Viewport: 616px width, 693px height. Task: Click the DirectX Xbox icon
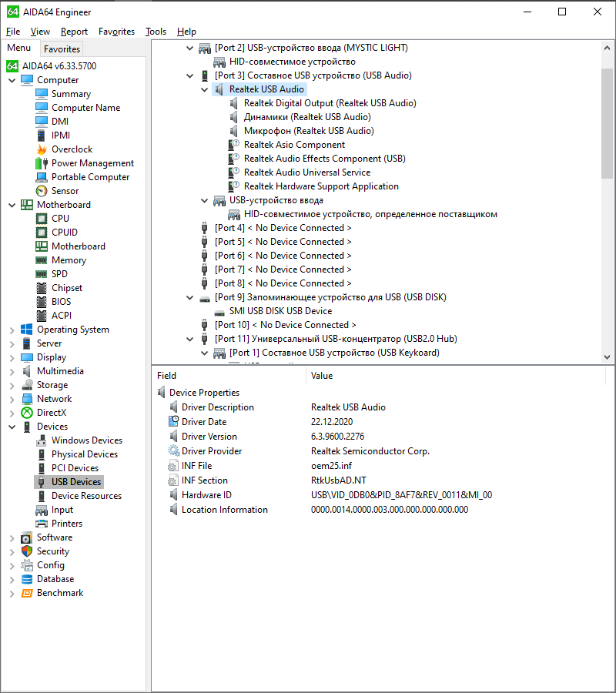coord(27,413)
